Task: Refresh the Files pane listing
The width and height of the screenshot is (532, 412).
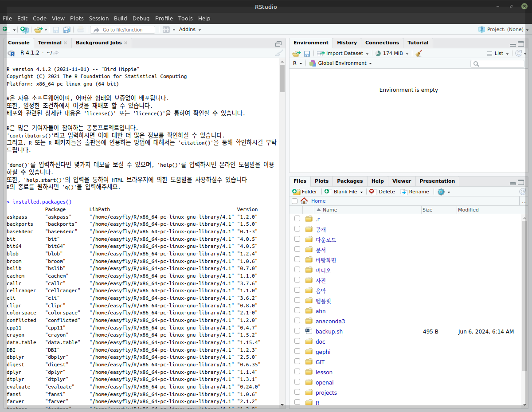Action: pyautogui.click(x=522, y=192)
